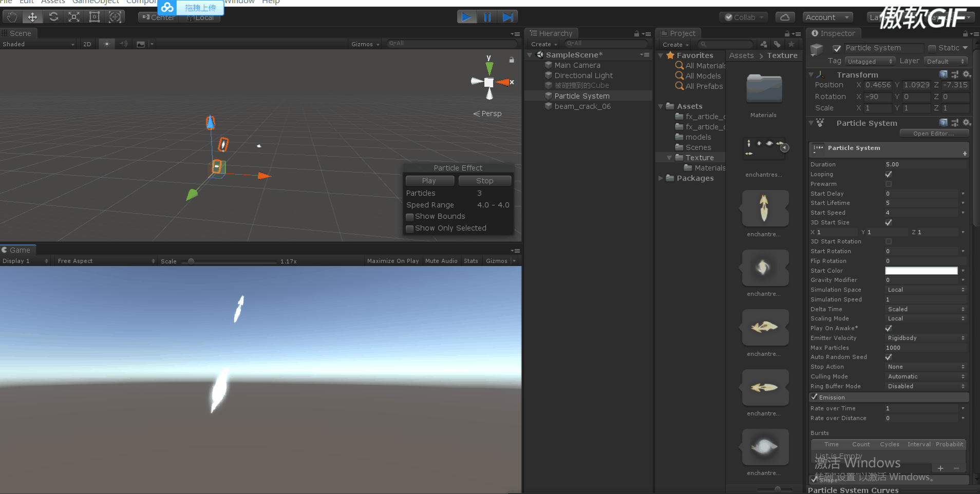Collapse the Assets folder tree
Screen dimensions: 980x494
[x=661, y=106]
